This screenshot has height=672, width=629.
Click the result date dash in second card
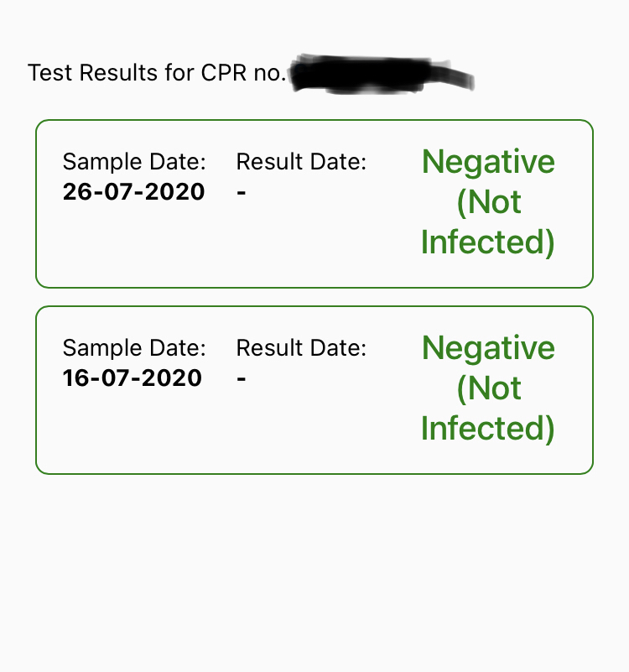point(242,379)
